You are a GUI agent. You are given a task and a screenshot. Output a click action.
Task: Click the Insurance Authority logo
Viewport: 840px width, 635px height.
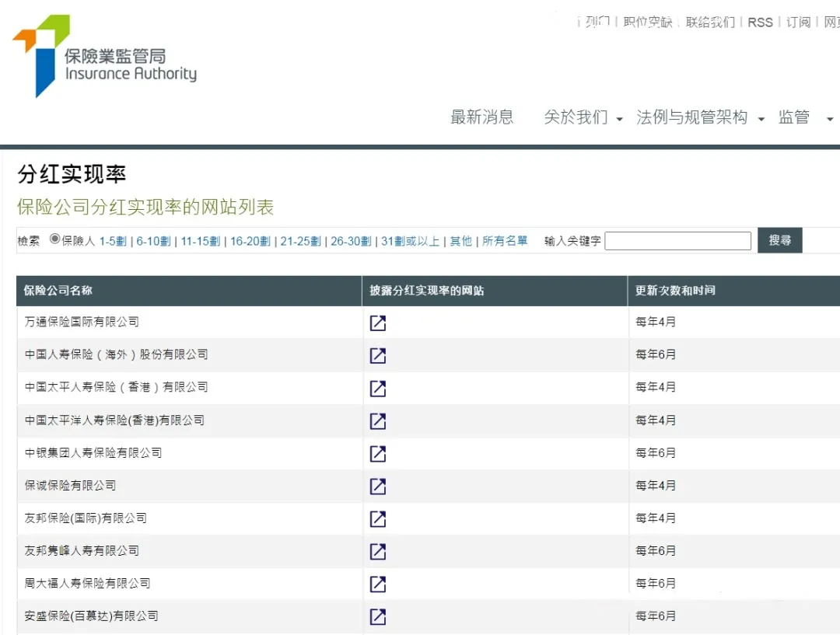104,56
